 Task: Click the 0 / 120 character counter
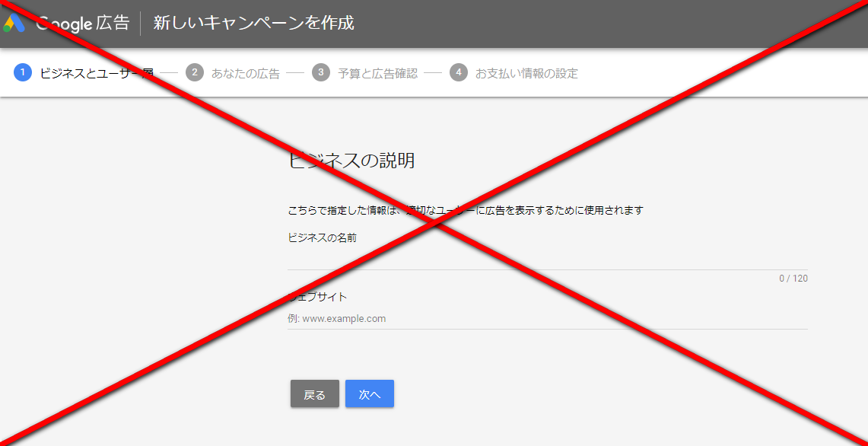(x=793, y=279)
